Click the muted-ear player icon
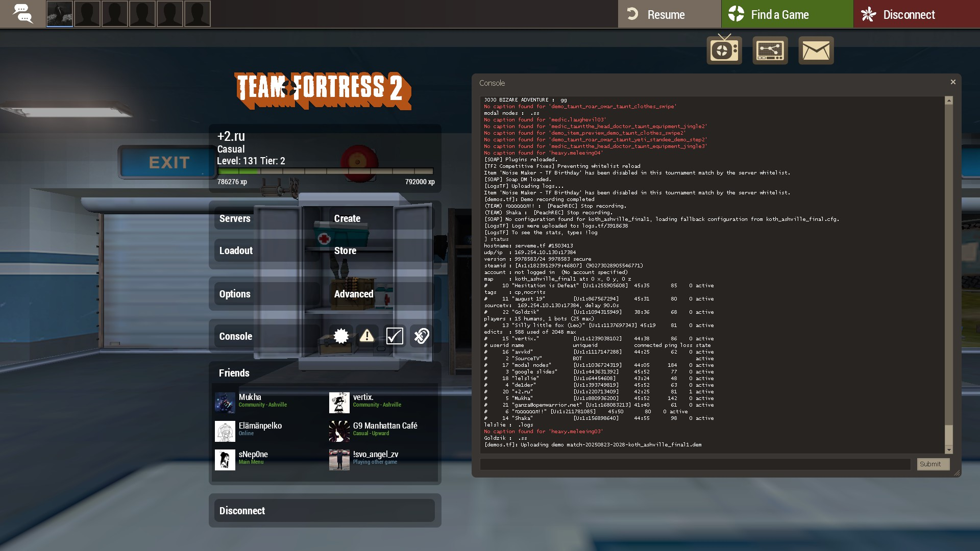Screen dimensions: 980x551 422,336
